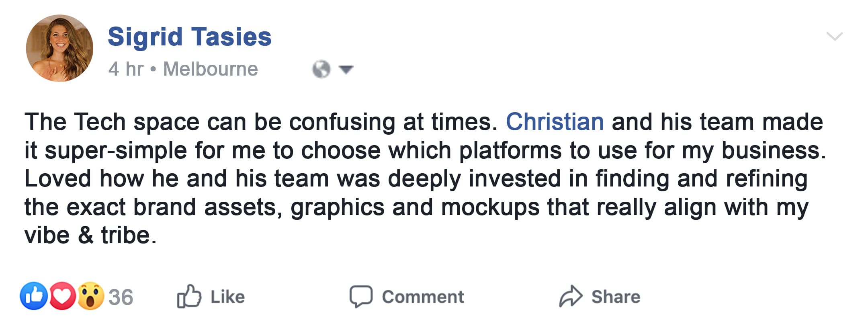View the 36 reactions count

pos(121,297)
